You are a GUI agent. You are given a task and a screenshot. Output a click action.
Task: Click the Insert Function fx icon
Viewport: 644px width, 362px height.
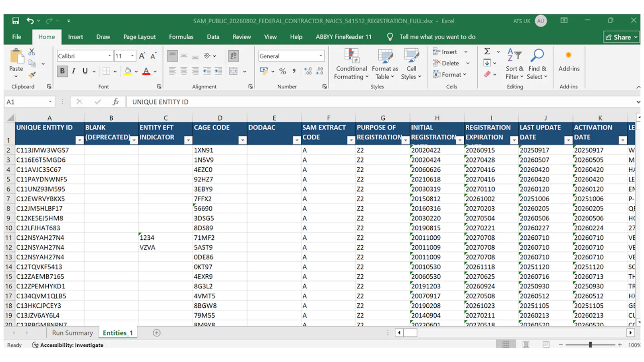point(116,102)
